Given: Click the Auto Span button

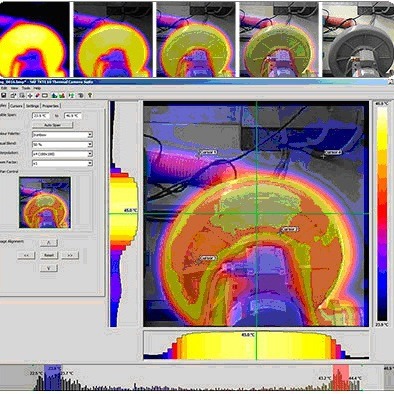Looking at the screenshot, I should click(x=52, y=125).
